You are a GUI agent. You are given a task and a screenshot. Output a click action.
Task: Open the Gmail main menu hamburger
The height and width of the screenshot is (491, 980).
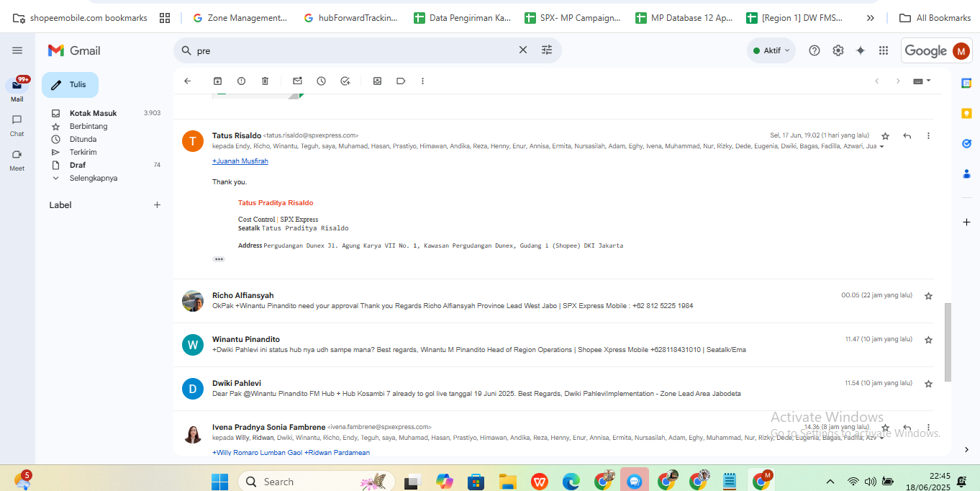(17, 50)
